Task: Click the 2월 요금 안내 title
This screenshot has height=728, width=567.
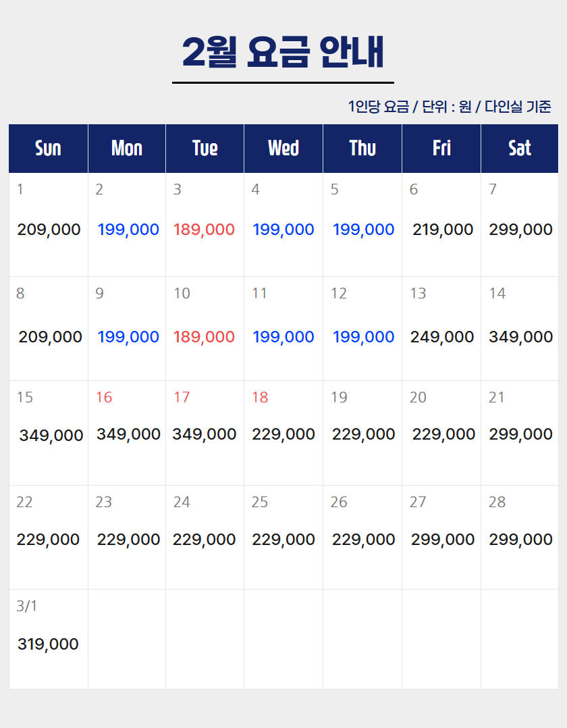Action: click(283, 52)
